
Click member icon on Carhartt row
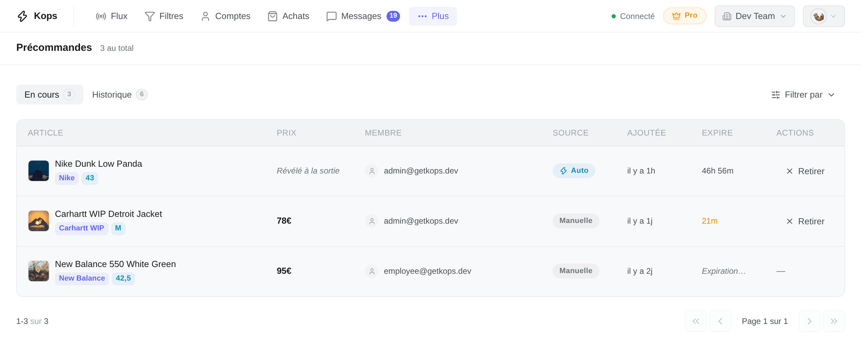click(x=372, y=221)
